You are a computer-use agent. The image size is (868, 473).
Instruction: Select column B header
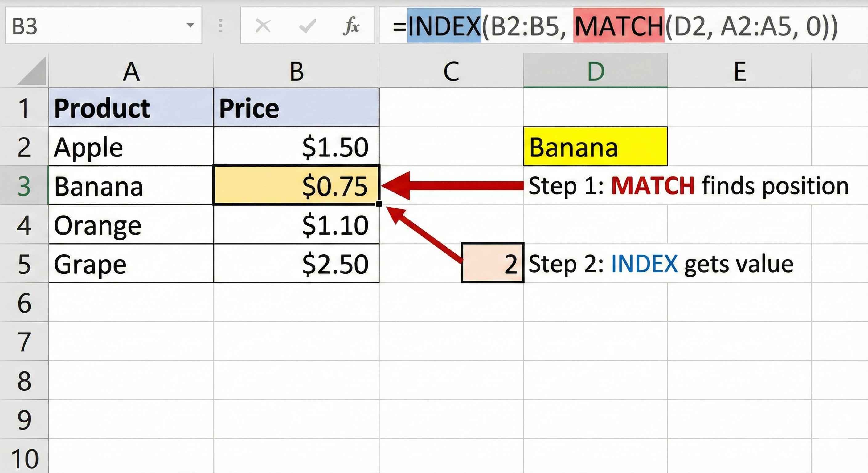click(x=297, y=72)
